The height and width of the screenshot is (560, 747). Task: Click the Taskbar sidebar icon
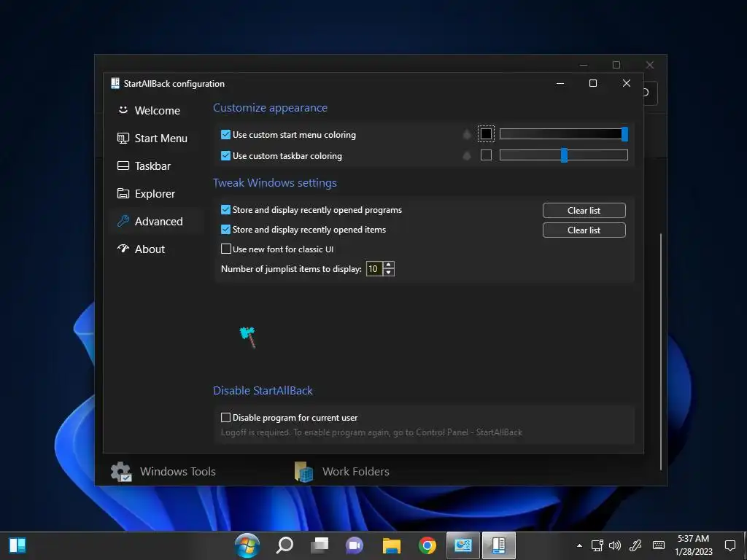point(123,166)
